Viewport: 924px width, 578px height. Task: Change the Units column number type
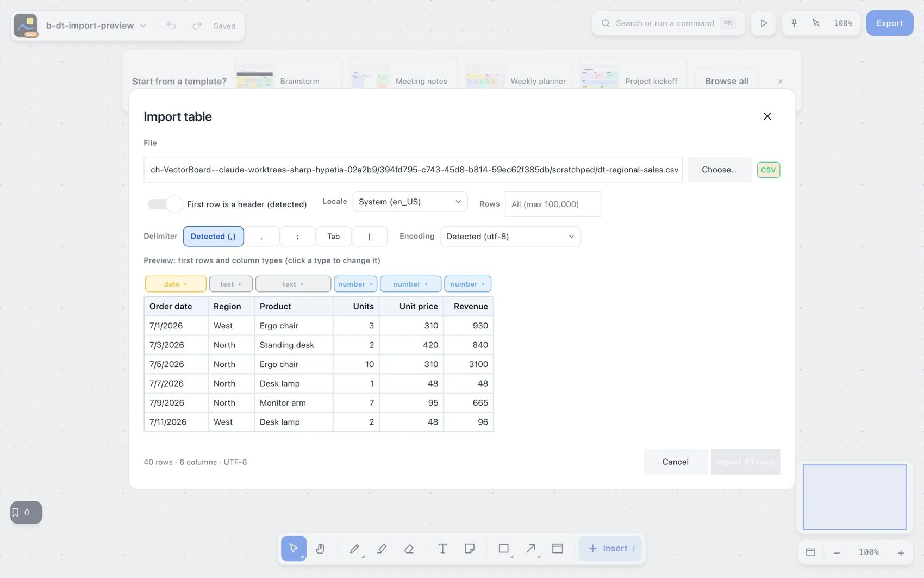pyautogui.click(x=355, y=284)
